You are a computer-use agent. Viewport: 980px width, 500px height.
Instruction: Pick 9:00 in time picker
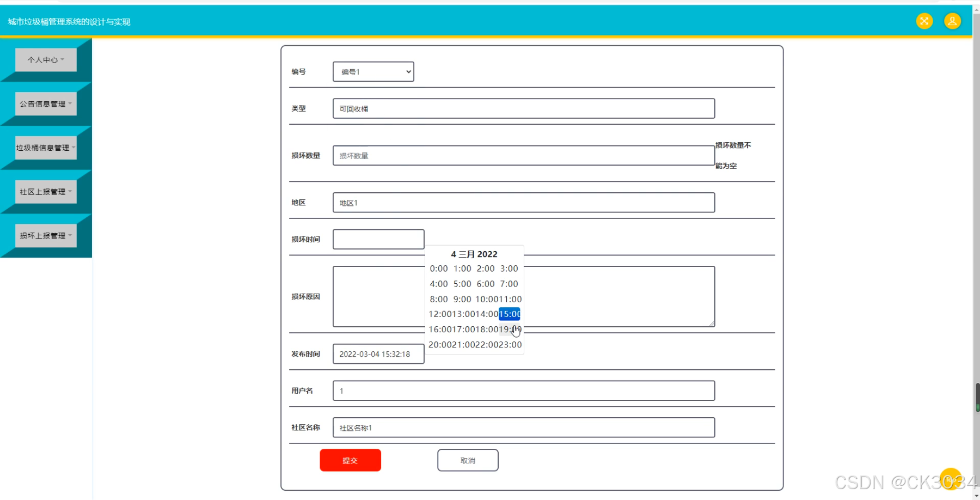click(x=462, y=299)
